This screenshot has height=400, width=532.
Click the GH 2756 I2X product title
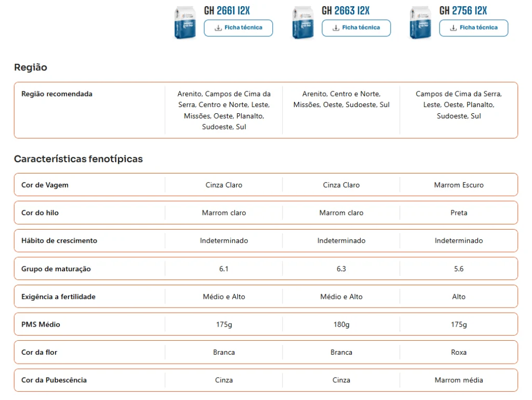(463, 11)
